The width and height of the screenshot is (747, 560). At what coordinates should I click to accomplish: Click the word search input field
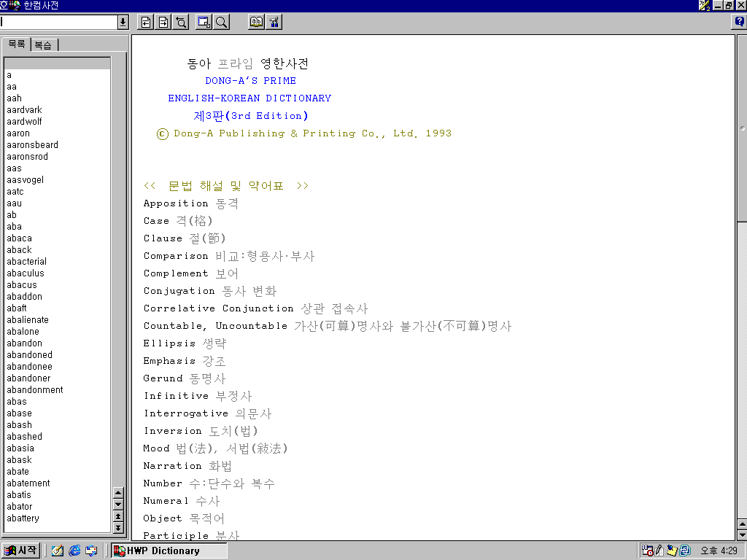[58, 22]
